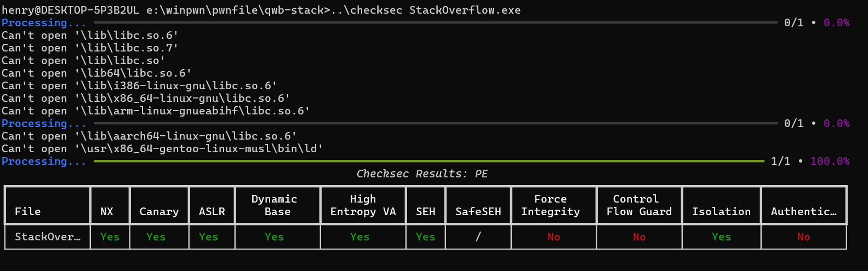Click the Yes value under ASLR
Viewport: 868px width, 271px height.
pos(209,237)
